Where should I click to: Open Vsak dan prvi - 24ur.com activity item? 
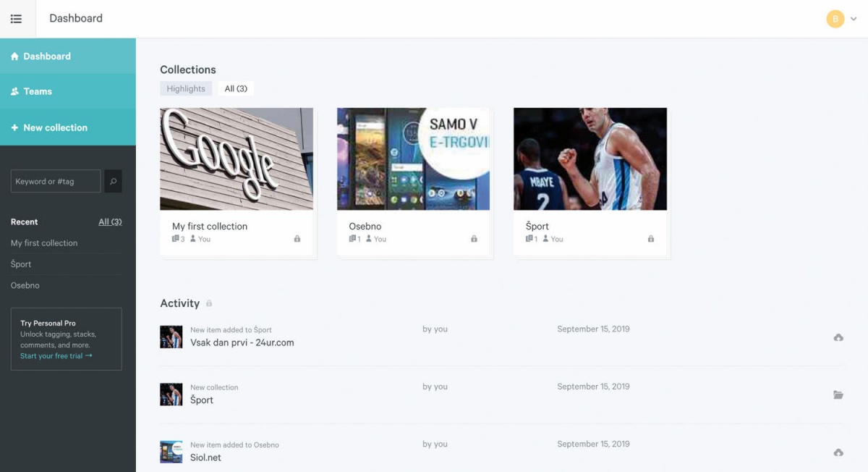[x=242, y=342]
